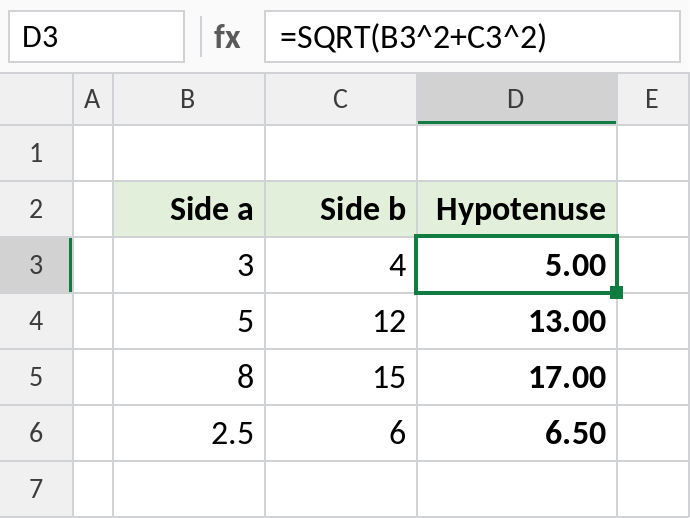Select cell D3 showing 5.00

point(517,265)
